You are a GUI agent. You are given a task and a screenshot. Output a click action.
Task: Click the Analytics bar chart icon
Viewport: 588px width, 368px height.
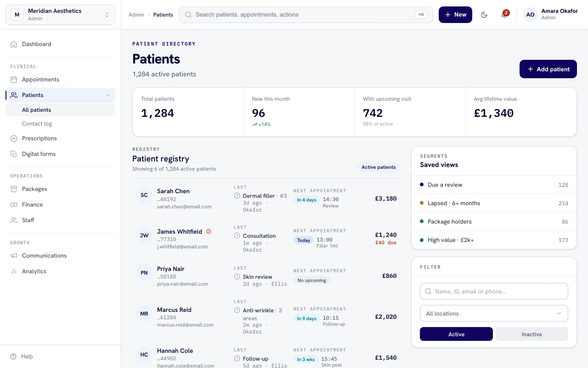(14, 271)
